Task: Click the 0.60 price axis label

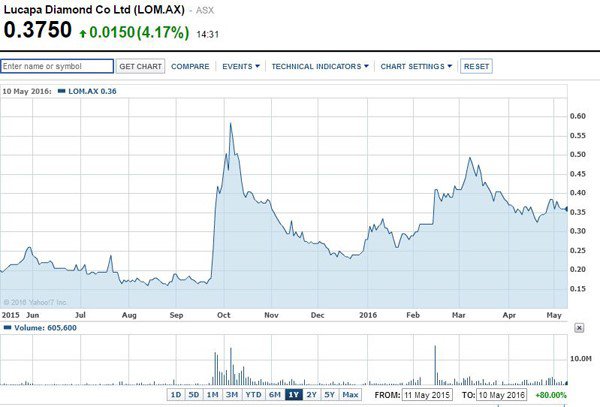Action: (577, 116)
